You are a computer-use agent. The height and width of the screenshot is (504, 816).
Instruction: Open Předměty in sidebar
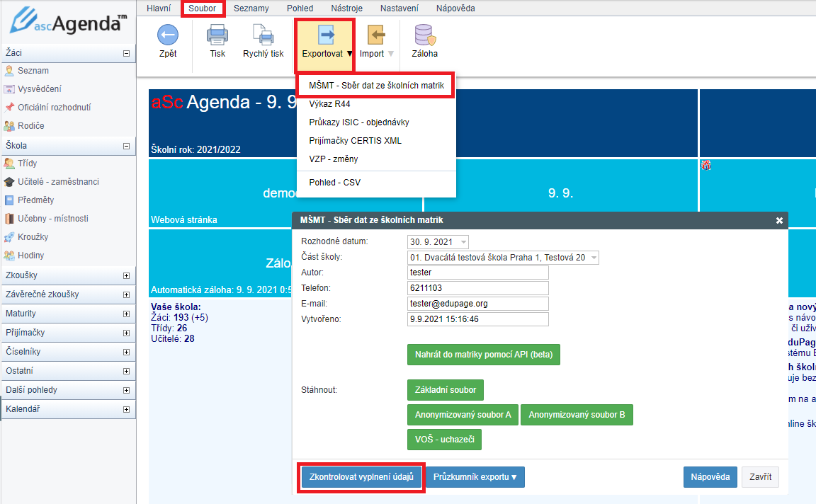tap(36, 200)
